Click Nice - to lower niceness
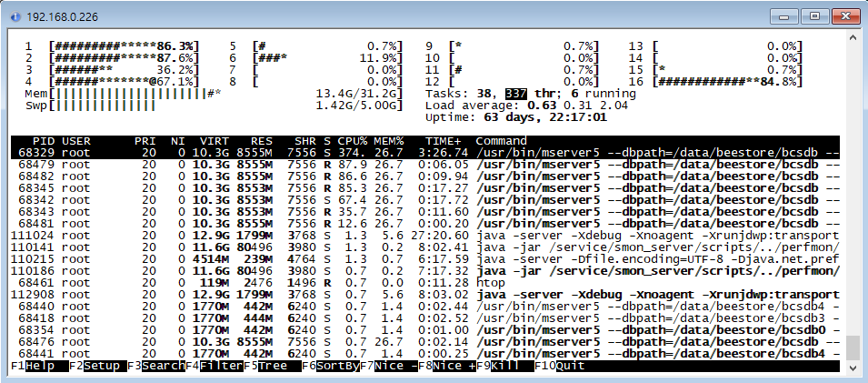 click(389, 366)
